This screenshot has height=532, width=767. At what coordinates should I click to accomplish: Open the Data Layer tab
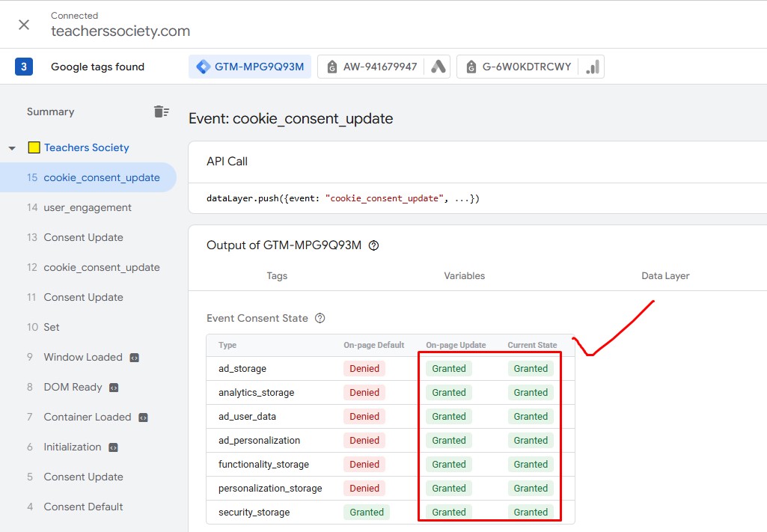click(665, 276)
